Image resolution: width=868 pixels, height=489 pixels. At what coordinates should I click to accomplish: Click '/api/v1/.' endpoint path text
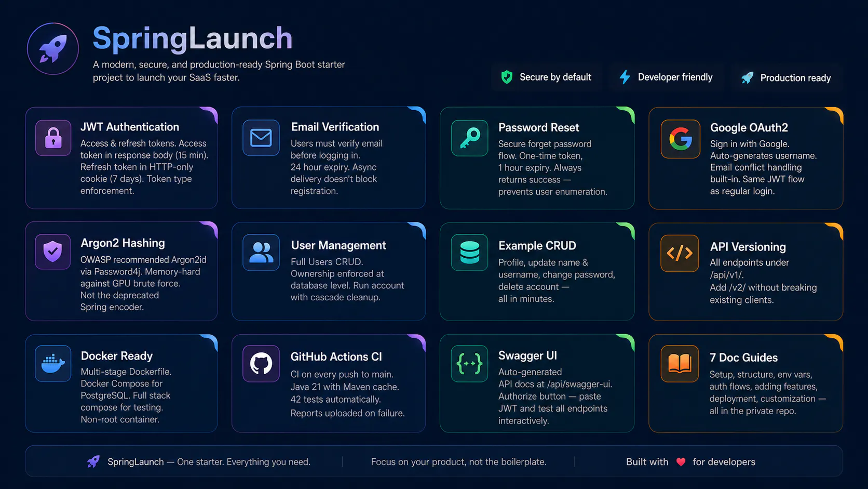[726, 275]
